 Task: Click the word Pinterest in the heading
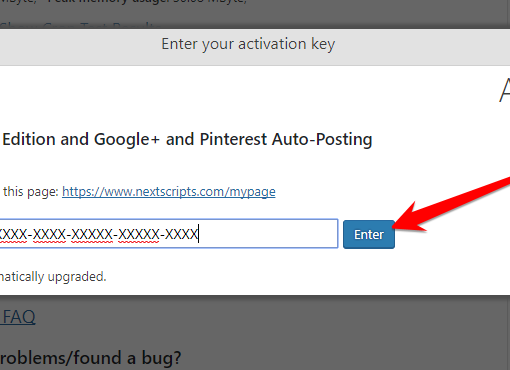(x=233, y=139)
